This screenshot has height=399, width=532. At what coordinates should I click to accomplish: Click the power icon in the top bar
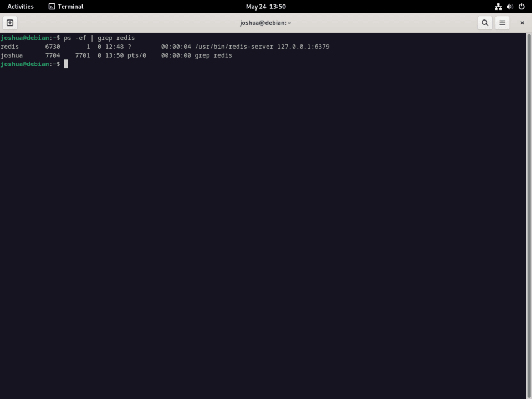(x=521, y=6)
